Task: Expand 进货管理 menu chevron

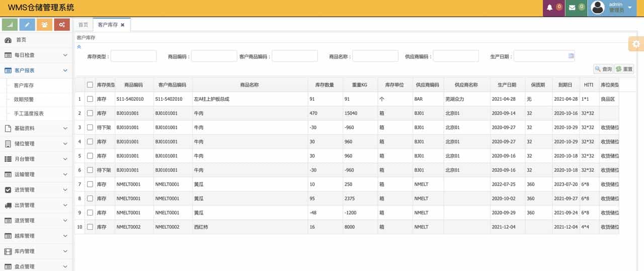Action: (65, 190)
